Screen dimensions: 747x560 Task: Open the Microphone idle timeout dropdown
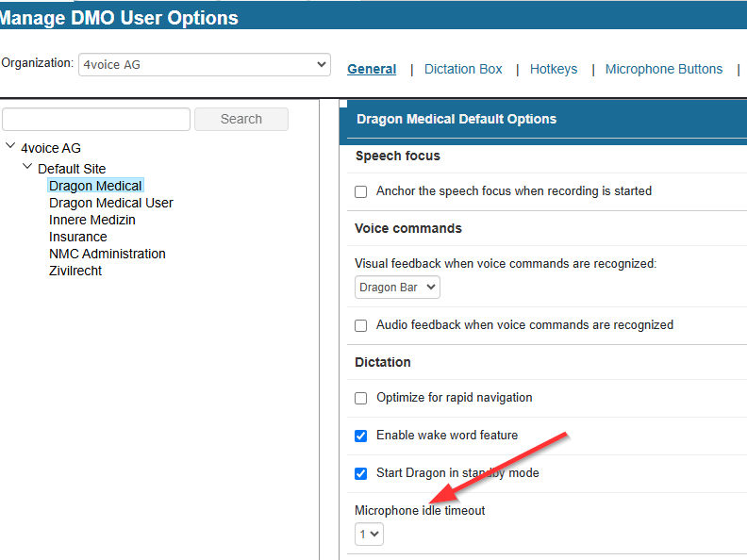369,535
